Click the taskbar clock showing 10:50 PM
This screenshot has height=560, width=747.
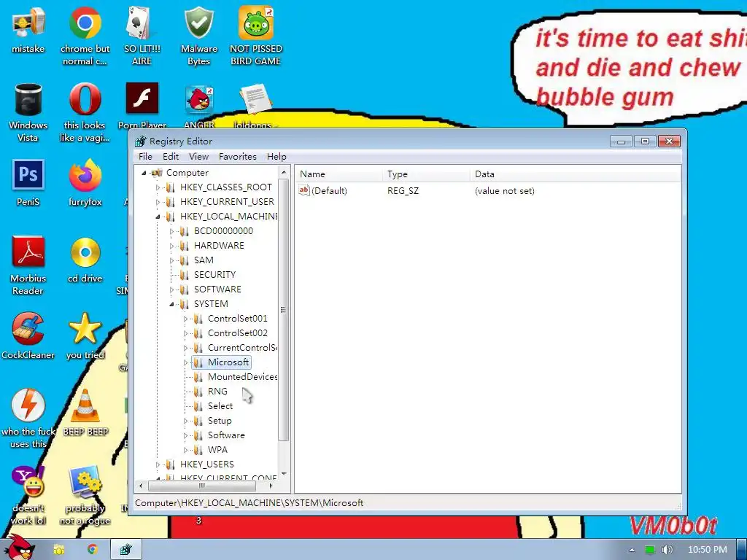[x=707, y=550]
